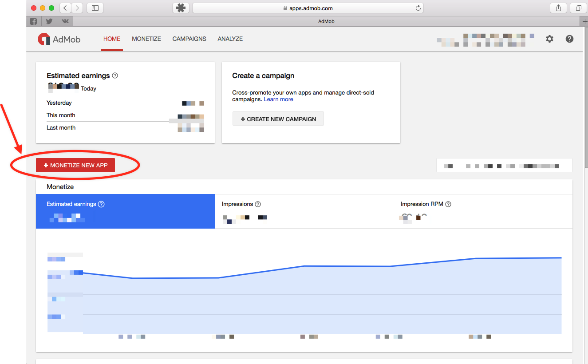Click help icon next to Impression RPM
The width and height of the screenshot is (588, 364).
pyautogui.click(x=448, y=204)
